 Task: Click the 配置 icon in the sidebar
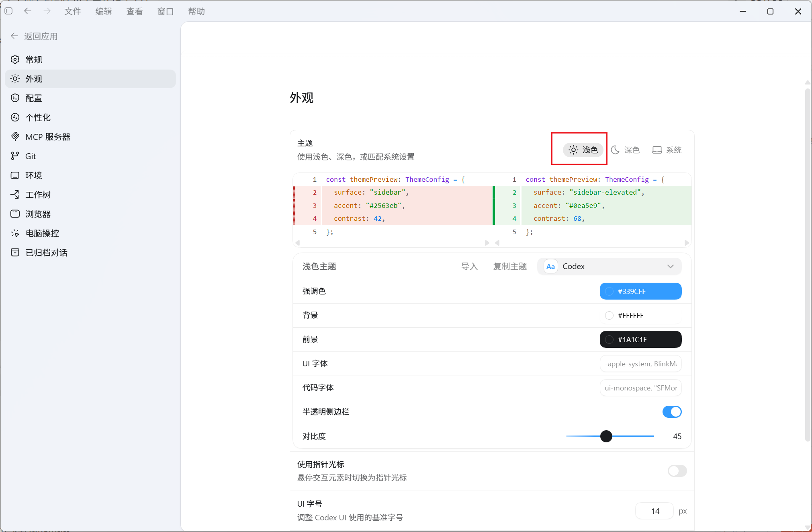click(x=15, y=98)
